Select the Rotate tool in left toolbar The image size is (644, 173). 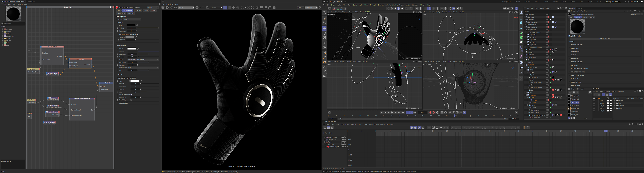pos(324,33)
